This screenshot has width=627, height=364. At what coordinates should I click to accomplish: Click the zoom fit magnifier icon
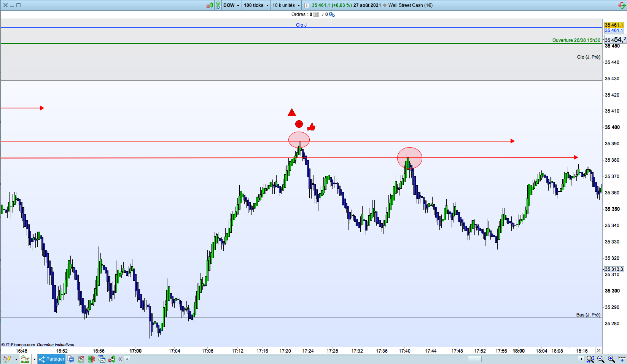pyautogui.click(x=590, y=359)
